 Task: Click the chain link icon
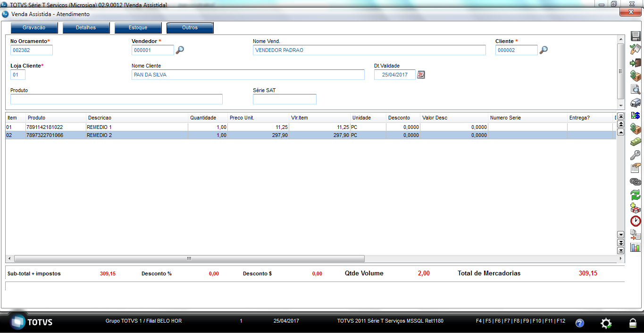point(636,181)
